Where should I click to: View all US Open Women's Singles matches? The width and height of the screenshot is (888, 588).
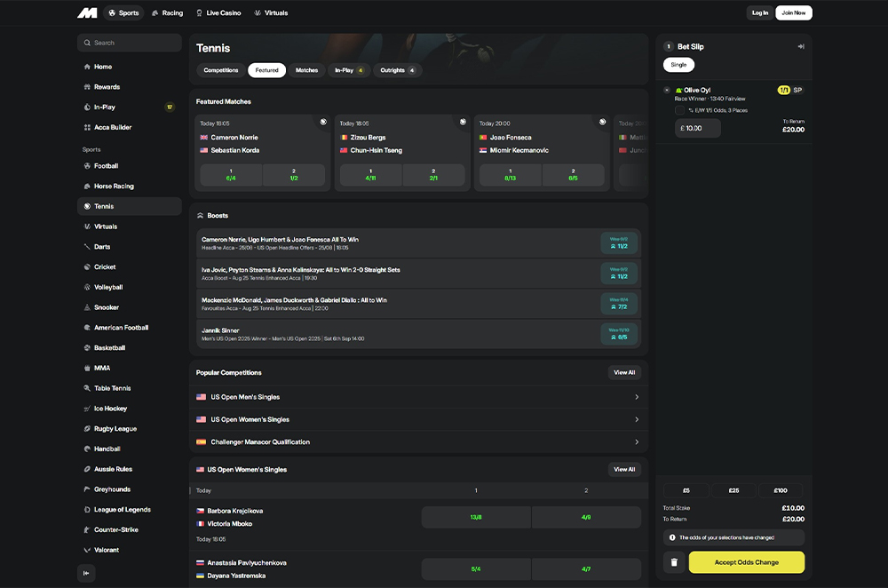pos(624,470)
